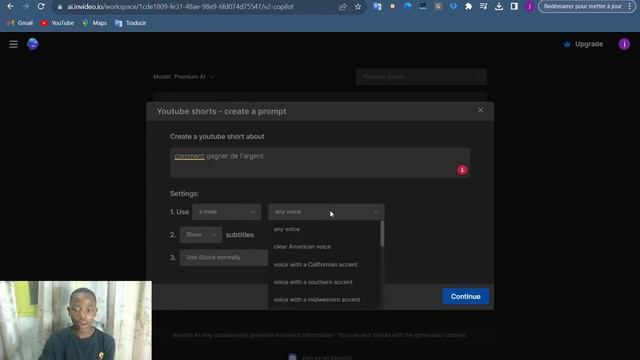The image size is (640, 360).
Task: Toggle the browser side panel icon
Action: (x=514, y=7)
